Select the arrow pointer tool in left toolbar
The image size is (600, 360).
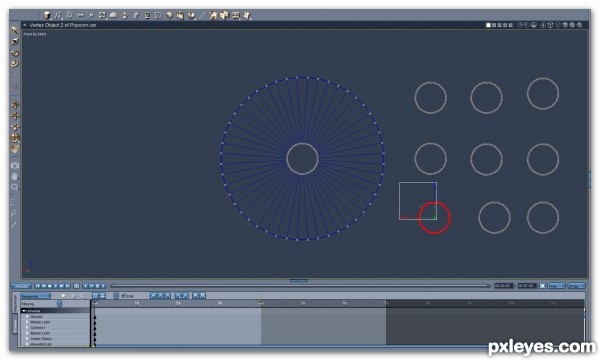pos(15,30)
